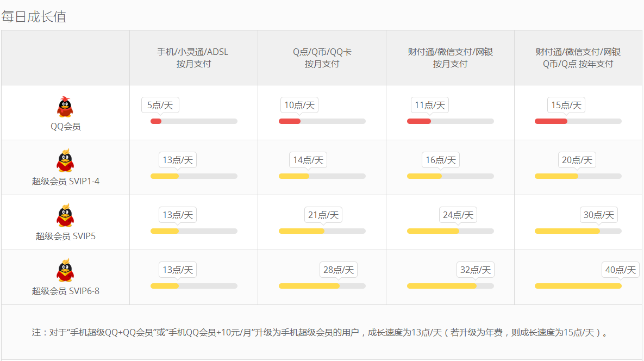Click the 超级会员 SVIP5 penguin icon

coord(65,216)
